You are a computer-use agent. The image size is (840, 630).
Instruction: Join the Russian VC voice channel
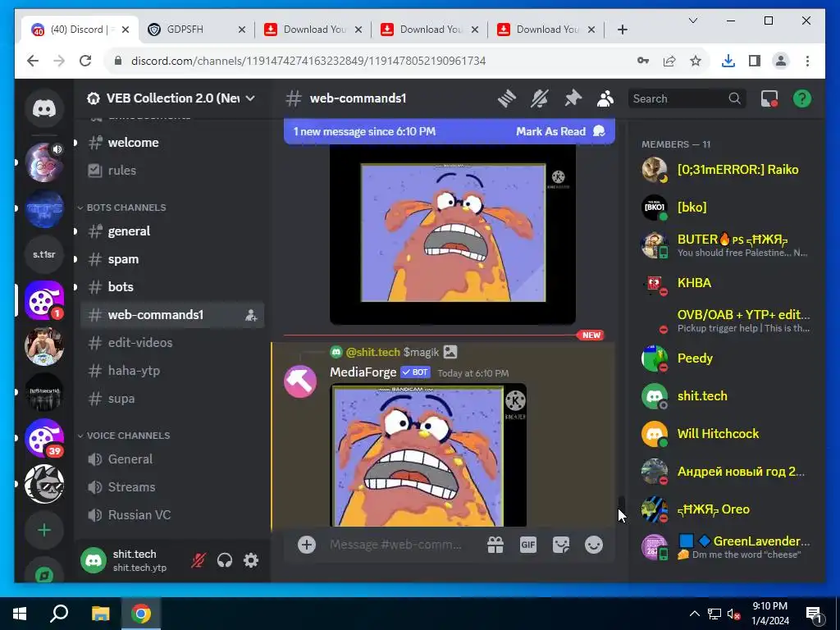(x=172, y=515)
